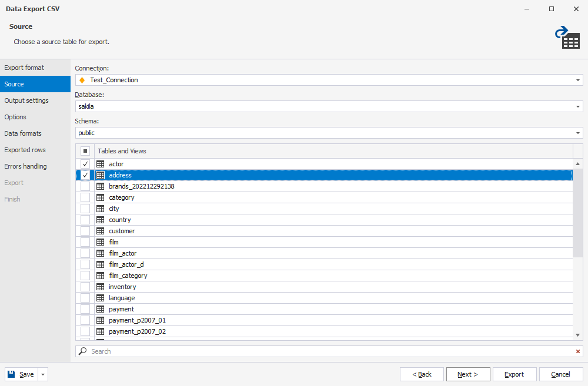
Task: Check the city table checkbox
Action: [x=85, y=209]
